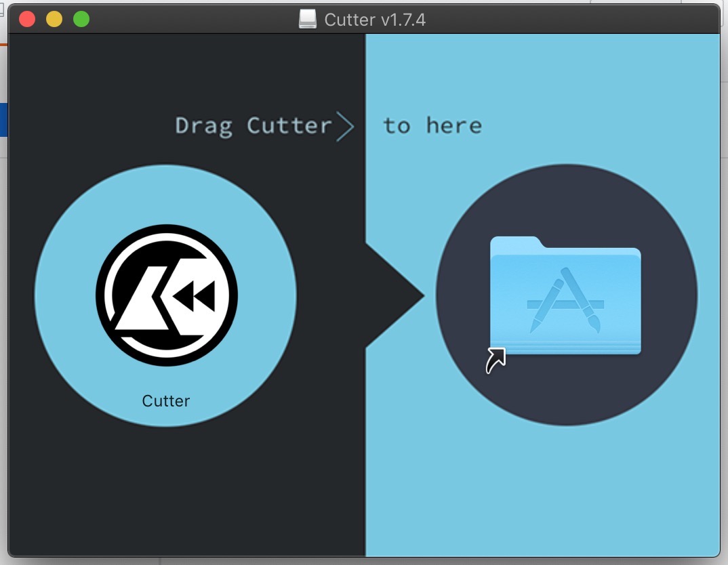The height and width of the screenshot is (565, 728).
Task: Select the Cutter application icon
Action: coord(166,294)
